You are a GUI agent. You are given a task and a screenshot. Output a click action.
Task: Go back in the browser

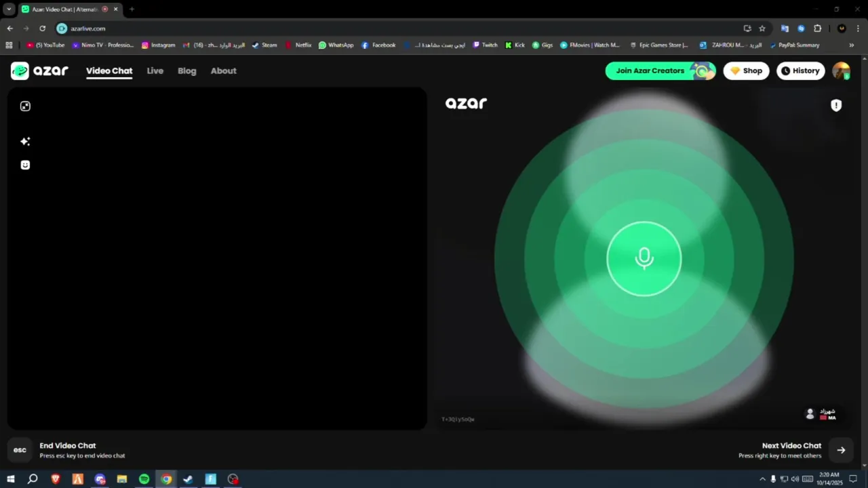pyautogui.click(x=9, y=28)
